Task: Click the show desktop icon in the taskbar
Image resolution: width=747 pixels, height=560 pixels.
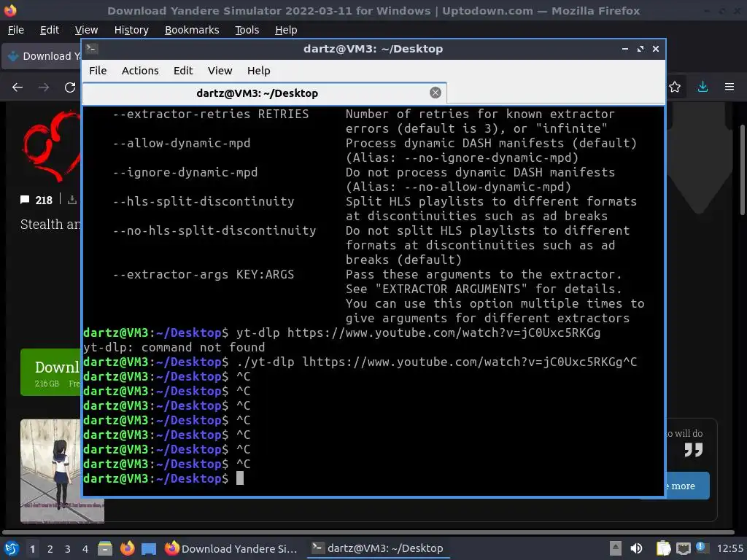Action: (x=149, y=549)
